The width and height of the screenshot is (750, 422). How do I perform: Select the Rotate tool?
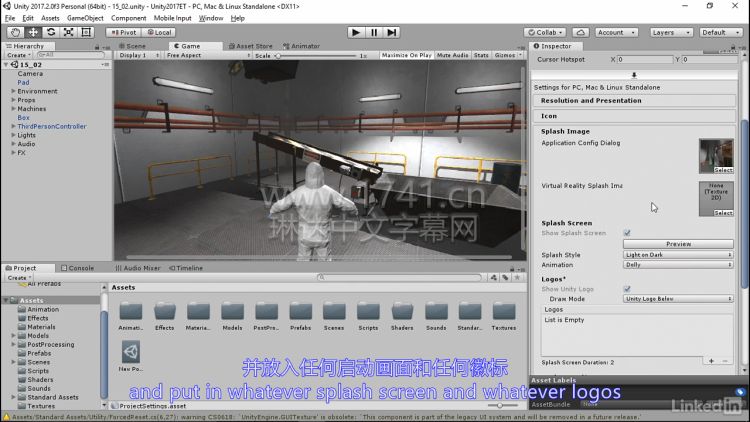pos(51,32)
